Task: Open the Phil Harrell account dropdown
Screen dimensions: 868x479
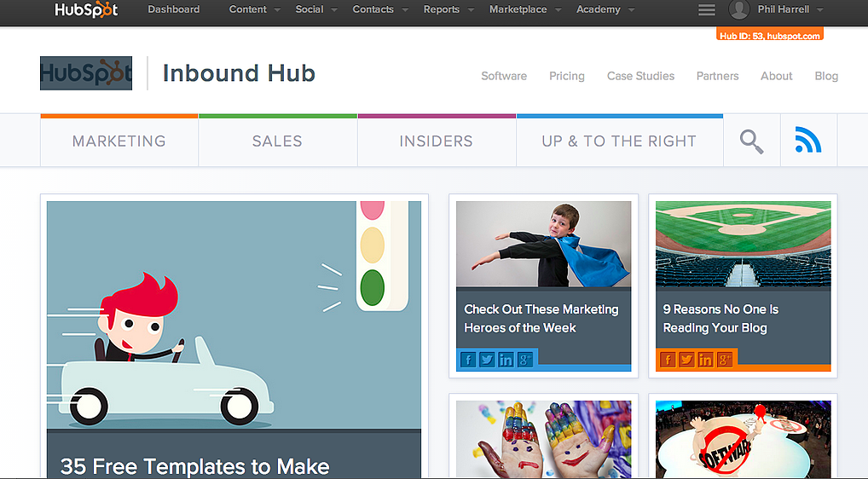Action: point(790,9)
